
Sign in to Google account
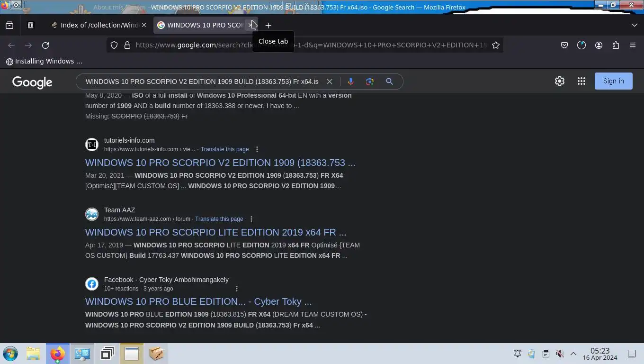pyautogui.click(x=614, y=81)
